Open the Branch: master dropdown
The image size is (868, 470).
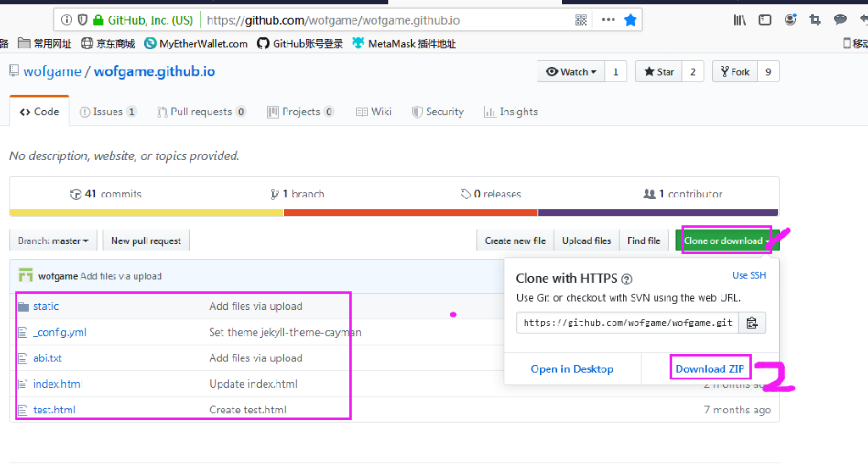click(53, 241)
